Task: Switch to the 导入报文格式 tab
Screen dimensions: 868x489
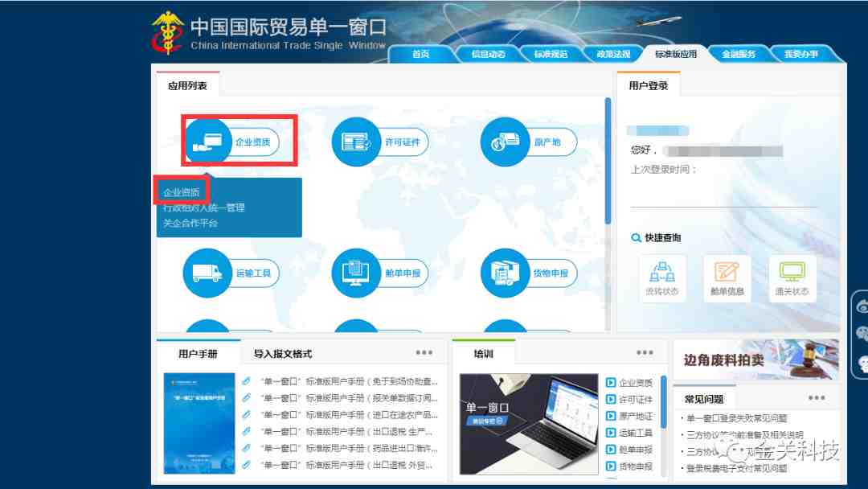Action: [x=282, y=353]
